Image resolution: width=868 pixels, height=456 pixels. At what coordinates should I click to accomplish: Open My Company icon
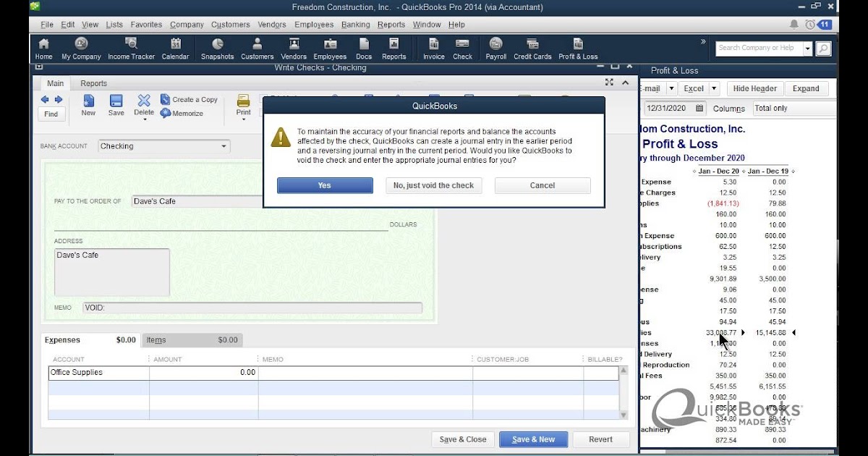click(81, 48)
